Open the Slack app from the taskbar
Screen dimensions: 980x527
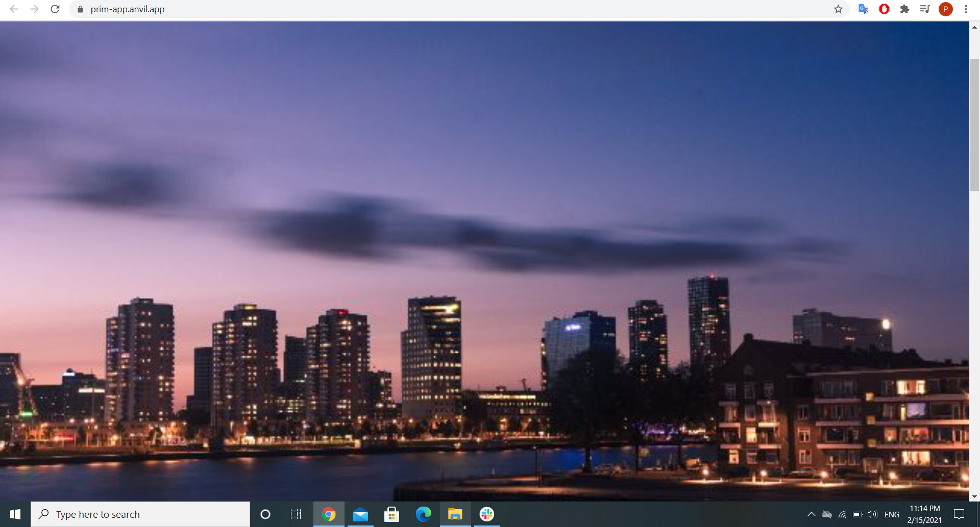click(486, 514)
